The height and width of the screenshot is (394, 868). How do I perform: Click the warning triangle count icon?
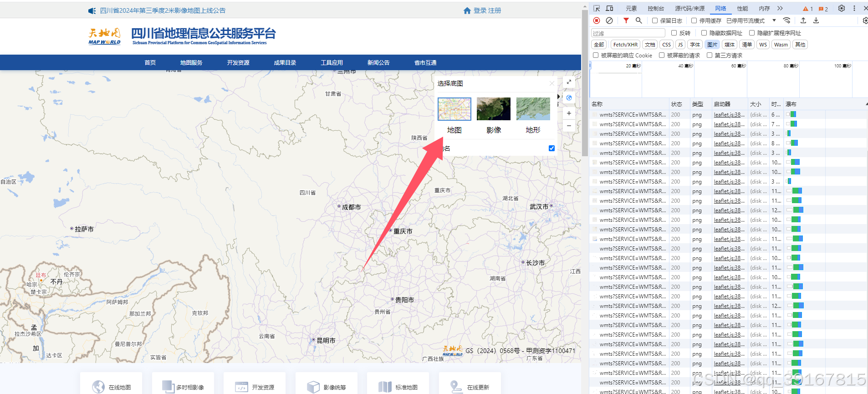807,9
